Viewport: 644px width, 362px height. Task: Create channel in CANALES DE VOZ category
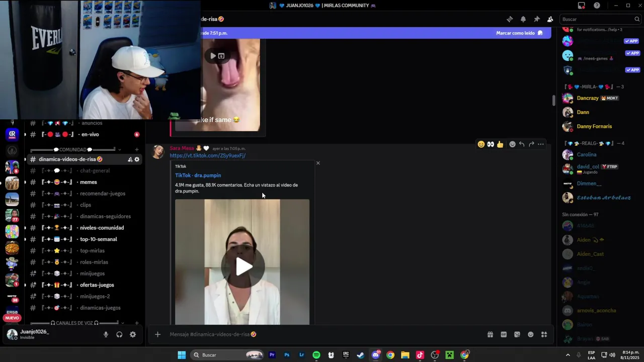(x=137, y=323)
